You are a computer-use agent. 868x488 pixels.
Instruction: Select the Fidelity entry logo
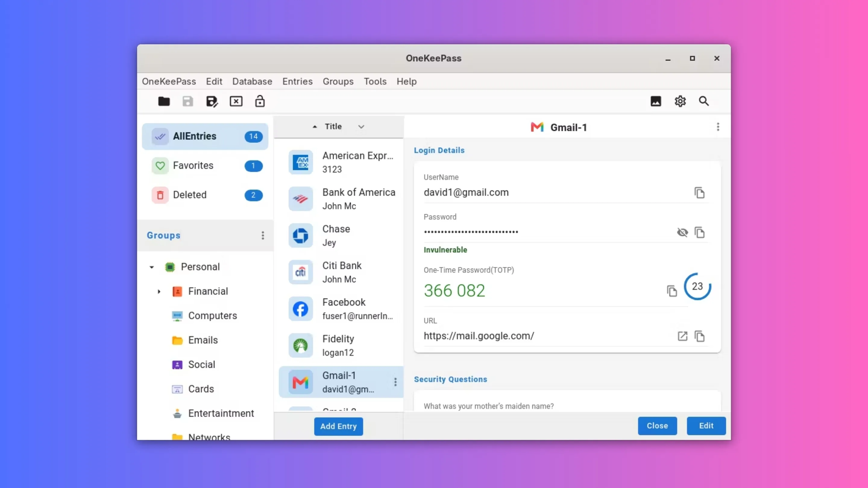300,346
